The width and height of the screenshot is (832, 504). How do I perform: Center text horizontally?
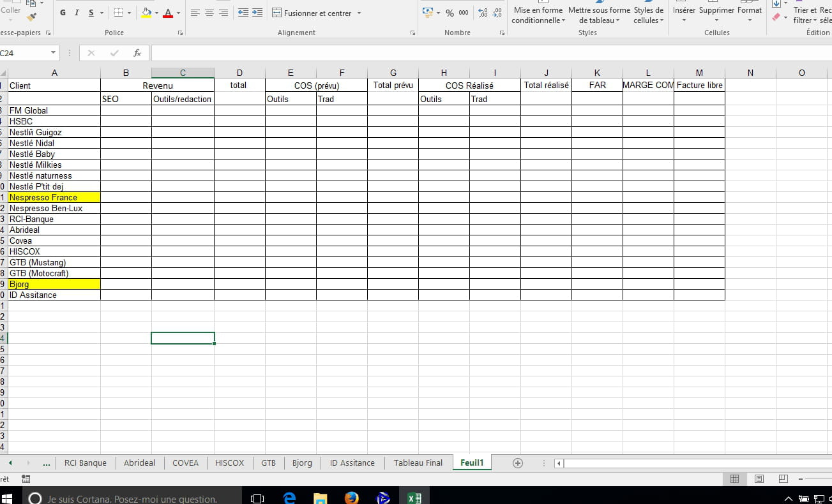point(209,13)
